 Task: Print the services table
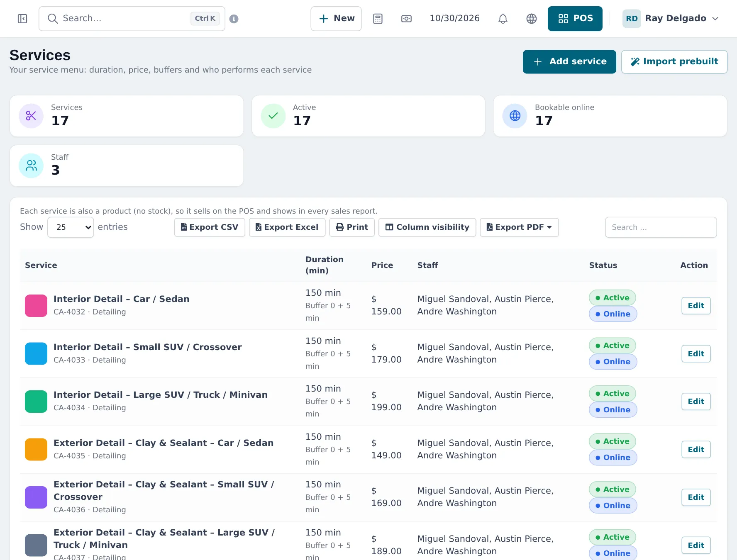352,227
